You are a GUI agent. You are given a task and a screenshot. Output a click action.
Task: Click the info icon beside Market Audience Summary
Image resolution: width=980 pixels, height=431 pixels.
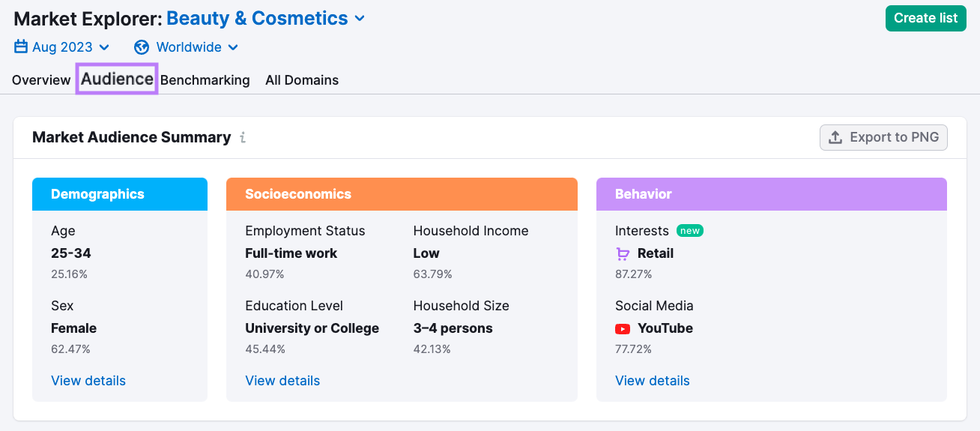(x=243, y=138)
